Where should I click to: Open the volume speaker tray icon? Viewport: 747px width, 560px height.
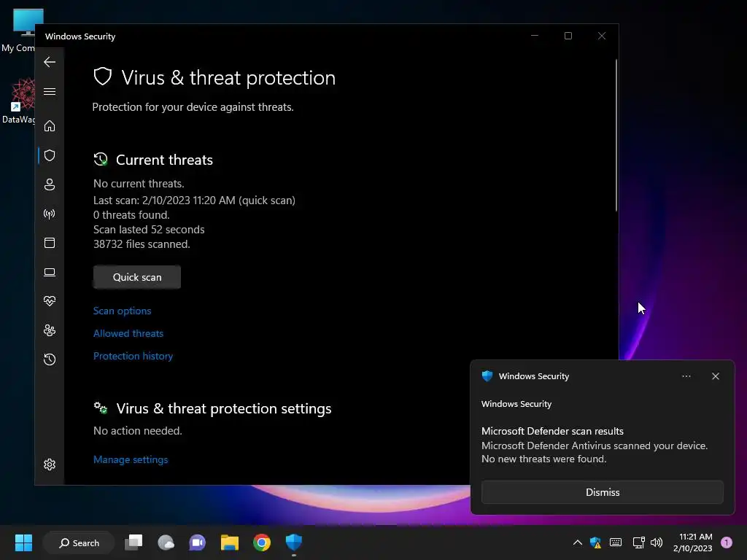[657, 542]
